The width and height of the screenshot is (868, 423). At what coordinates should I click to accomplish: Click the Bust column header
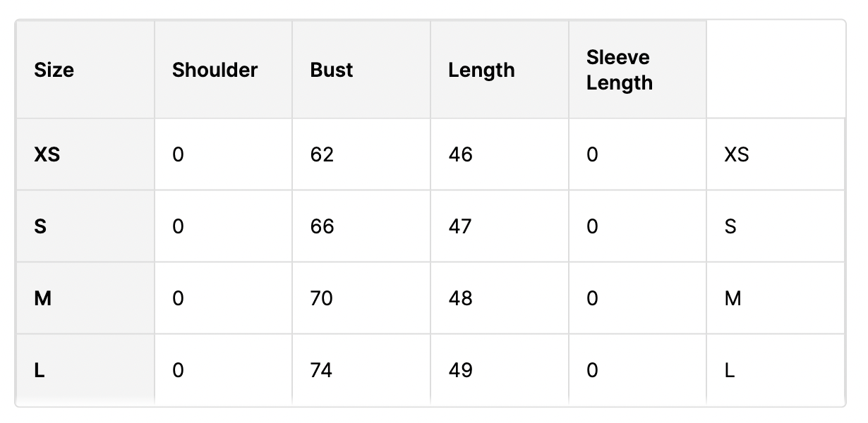click(x=332, y=70)
